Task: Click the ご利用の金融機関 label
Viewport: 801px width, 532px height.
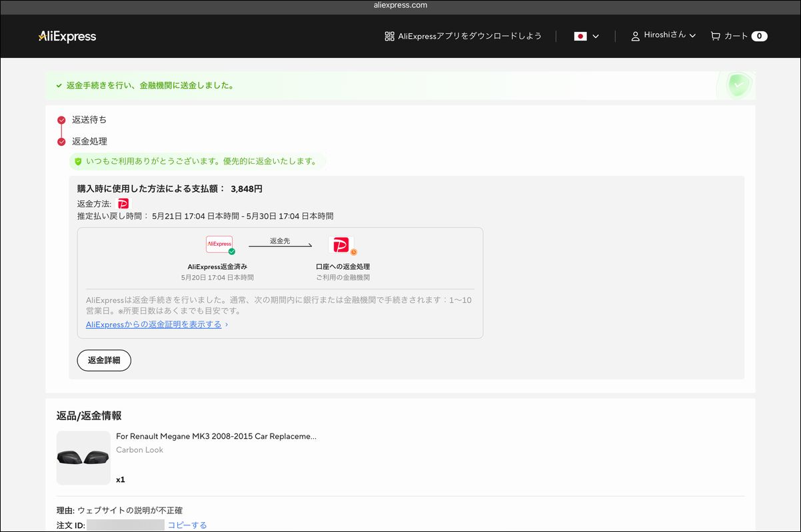Action: point(343,278)
